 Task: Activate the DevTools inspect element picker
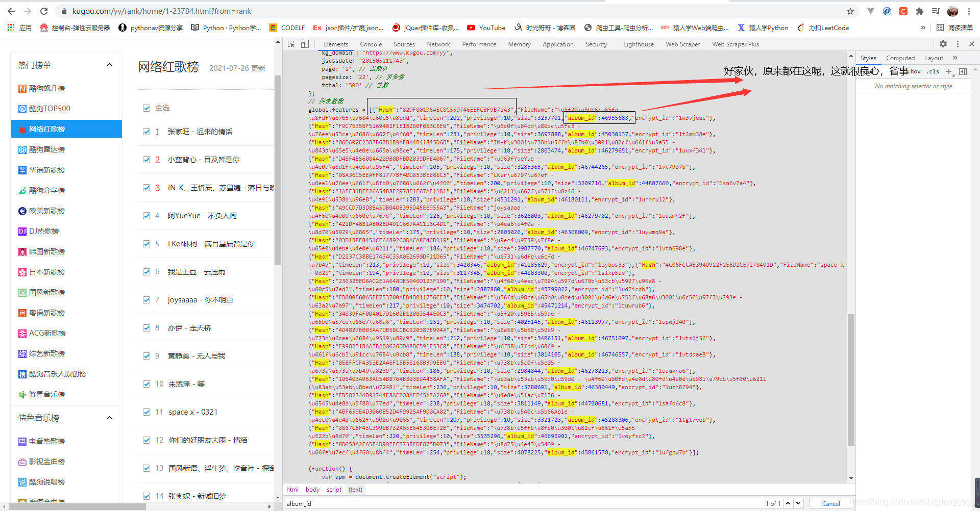coord(291,44)
